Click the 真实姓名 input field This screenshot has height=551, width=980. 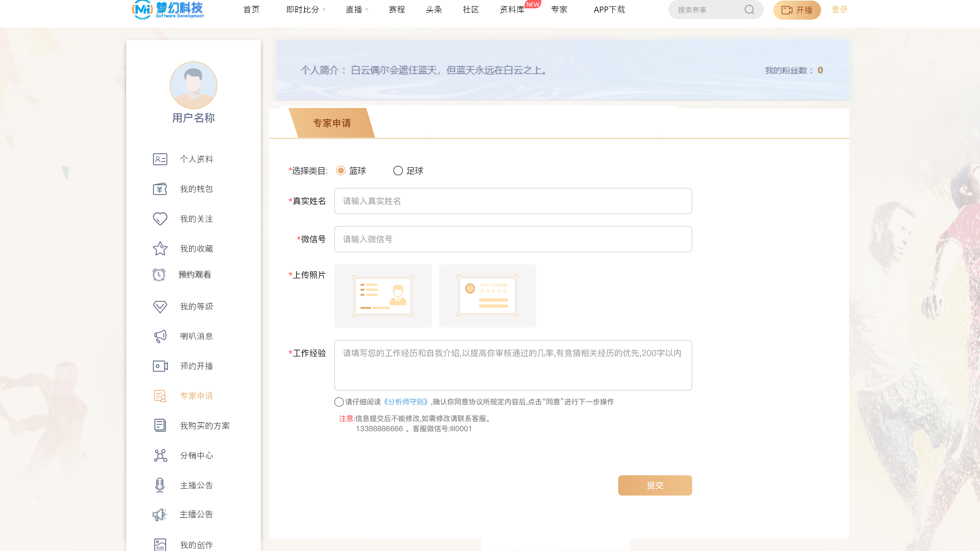pyautogui.click(x=513, y=201)
